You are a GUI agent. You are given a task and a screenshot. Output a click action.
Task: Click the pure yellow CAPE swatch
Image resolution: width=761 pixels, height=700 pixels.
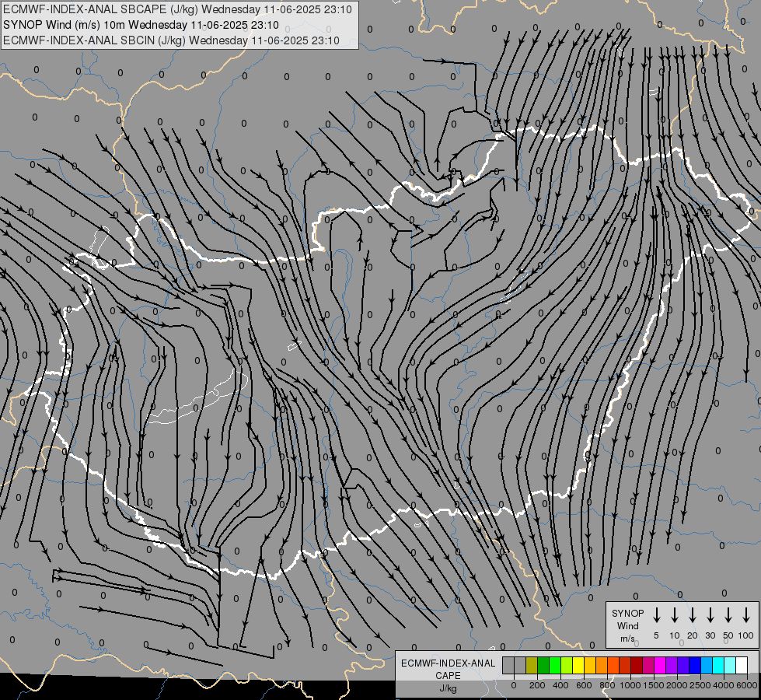(578, 665)
